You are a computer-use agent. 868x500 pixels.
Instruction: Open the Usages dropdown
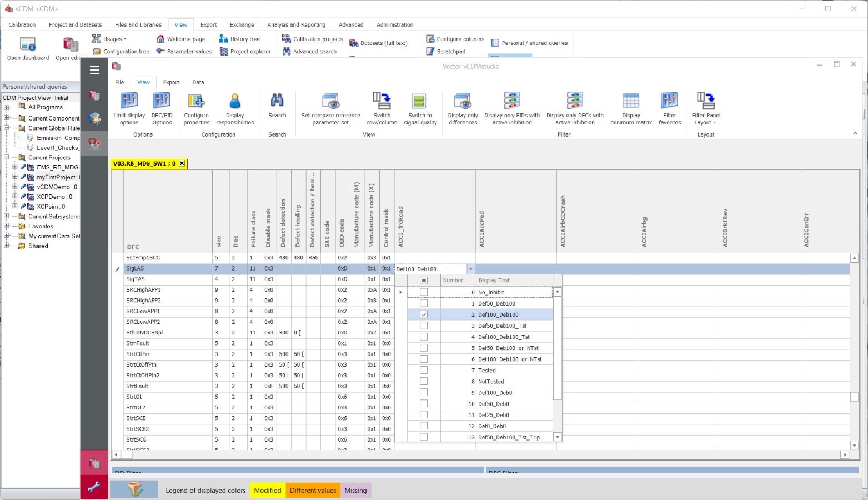click(x=109, y=39)
